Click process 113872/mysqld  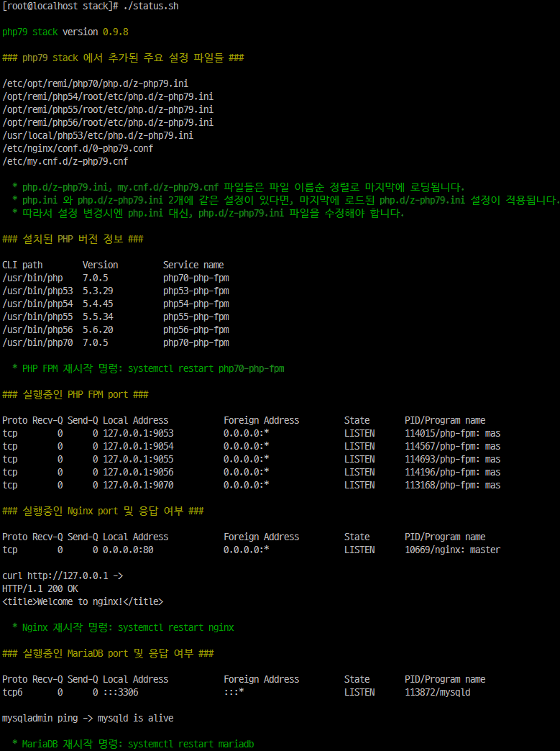pyautogui.click(x=438, y=692)
